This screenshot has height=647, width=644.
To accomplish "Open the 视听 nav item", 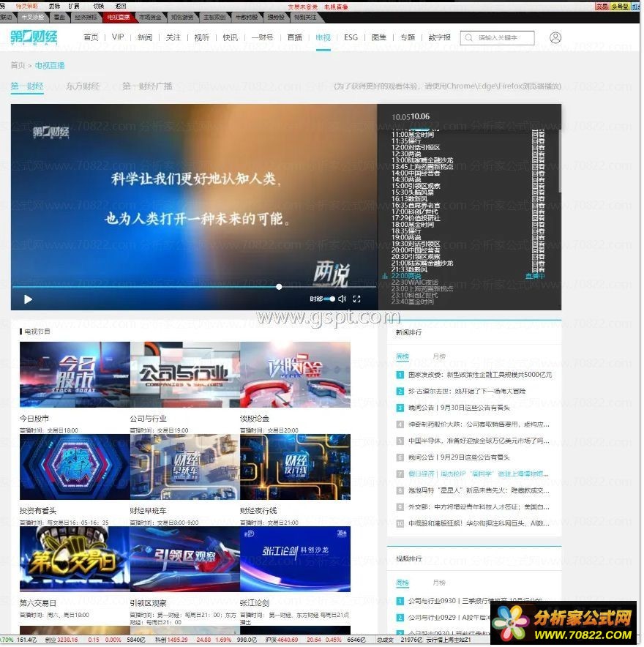I will tap(201, 37).
